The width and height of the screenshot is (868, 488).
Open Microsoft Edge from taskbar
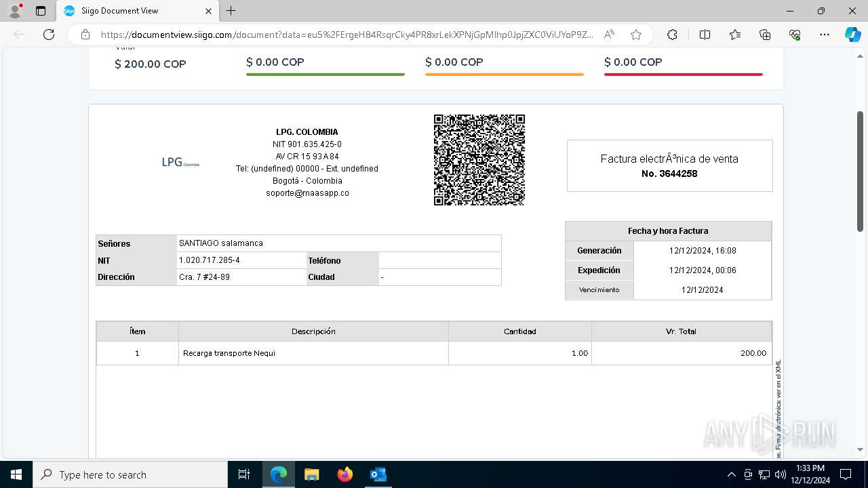pyautogui.click(x=279, y=474)
